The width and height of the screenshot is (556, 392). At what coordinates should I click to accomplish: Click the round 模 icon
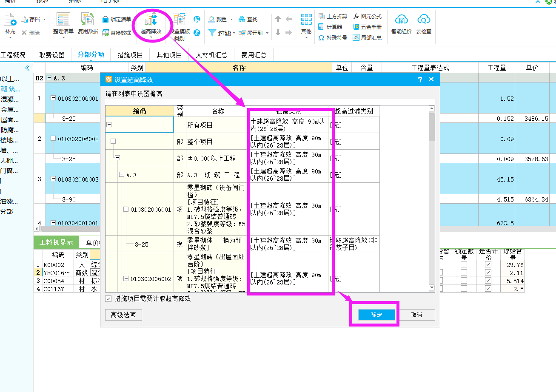point(197,20)
